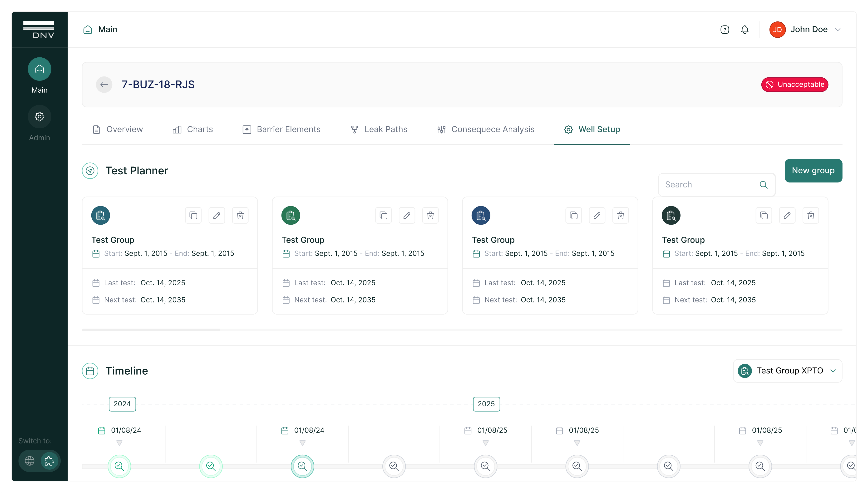Click the 2025 year marker
Screen dimensions: 868x493
click(486, 404)
